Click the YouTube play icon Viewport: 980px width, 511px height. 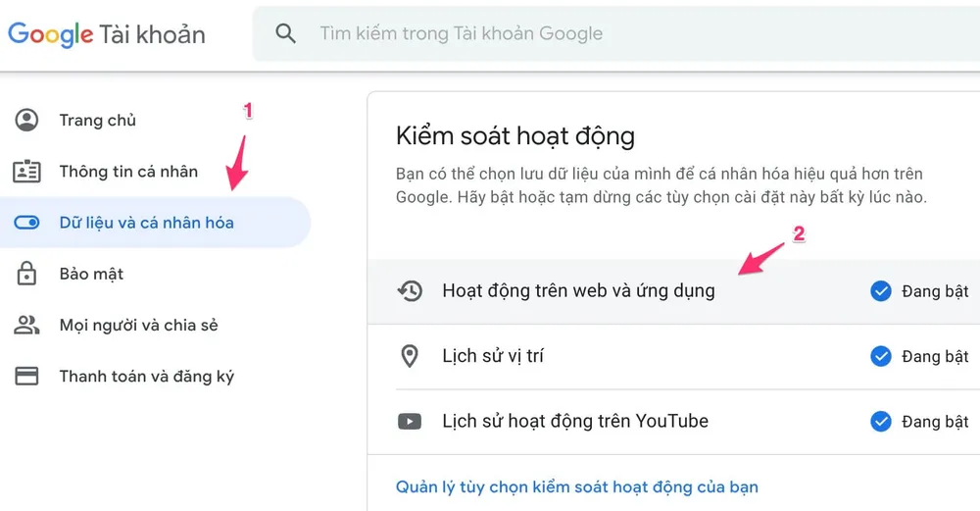(410, 422)
